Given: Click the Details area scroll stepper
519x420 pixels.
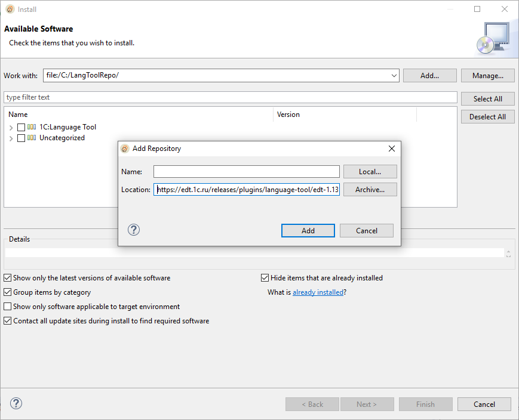Looking at the screenshot, I should pyautogui.click(x=508, y=253).
